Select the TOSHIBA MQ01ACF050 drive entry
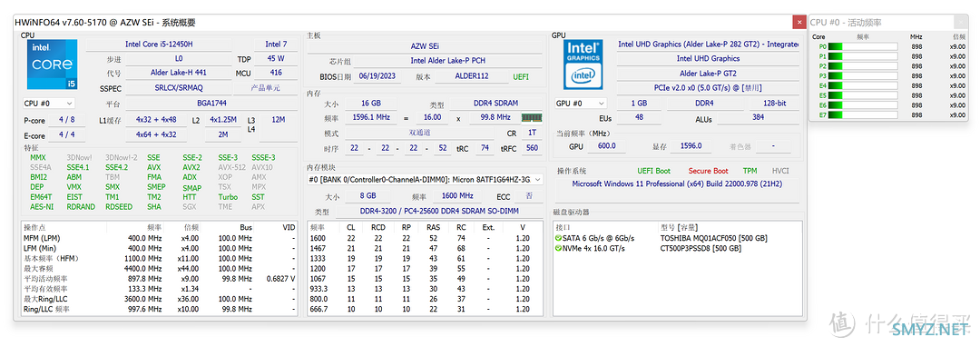Image resolution: width=980 pixels, height=347 pixels. pyautogui.click(x=713, y=238)
